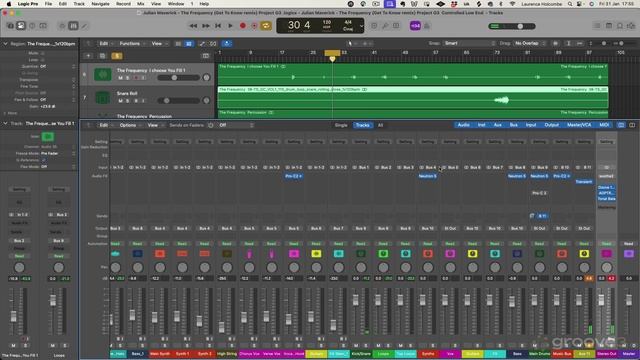
Task: Record-enable The Frequency I choose You Fill 1 track
Action: tap(136, 78)
